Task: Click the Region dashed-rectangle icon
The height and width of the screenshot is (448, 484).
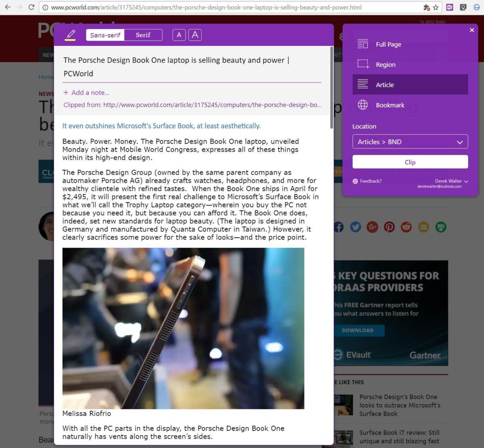Action: [363, 64]
